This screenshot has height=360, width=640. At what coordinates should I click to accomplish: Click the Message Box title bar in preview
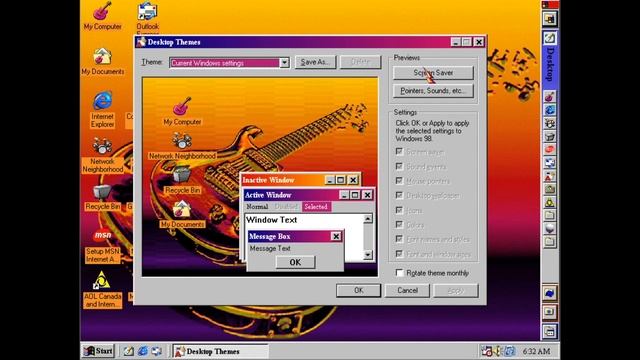[x=295, y=236]
